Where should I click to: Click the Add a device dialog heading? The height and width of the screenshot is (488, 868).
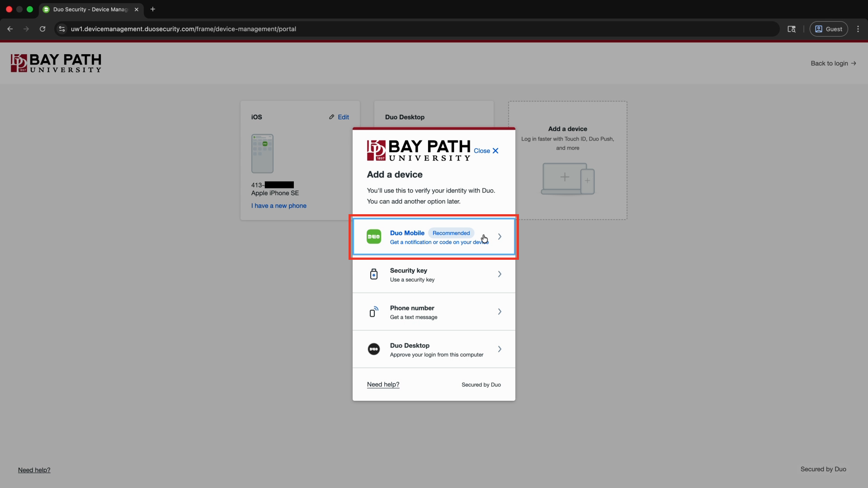pyautogui.click(x=395, y=175)
